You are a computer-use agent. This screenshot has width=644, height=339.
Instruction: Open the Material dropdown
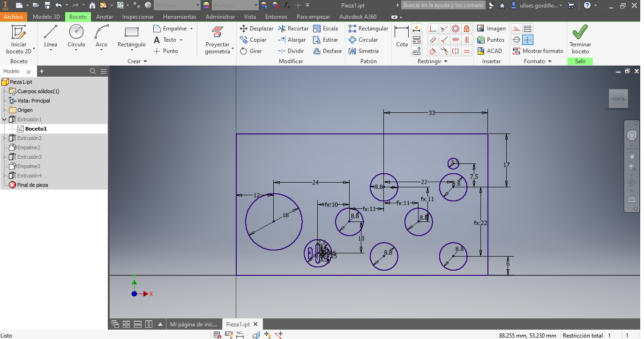(x=177, y=5)
